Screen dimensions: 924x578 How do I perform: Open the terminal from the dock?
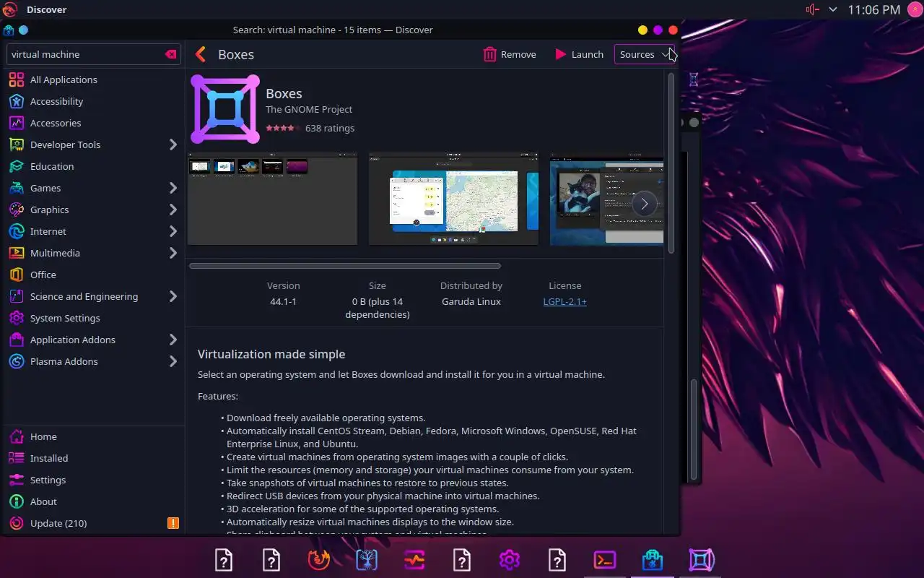tap(605, 560)
